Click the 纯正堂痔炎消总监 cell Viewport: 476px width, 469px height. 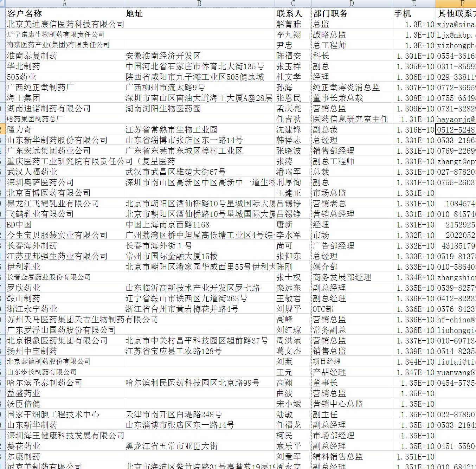[x=346, y=88]
